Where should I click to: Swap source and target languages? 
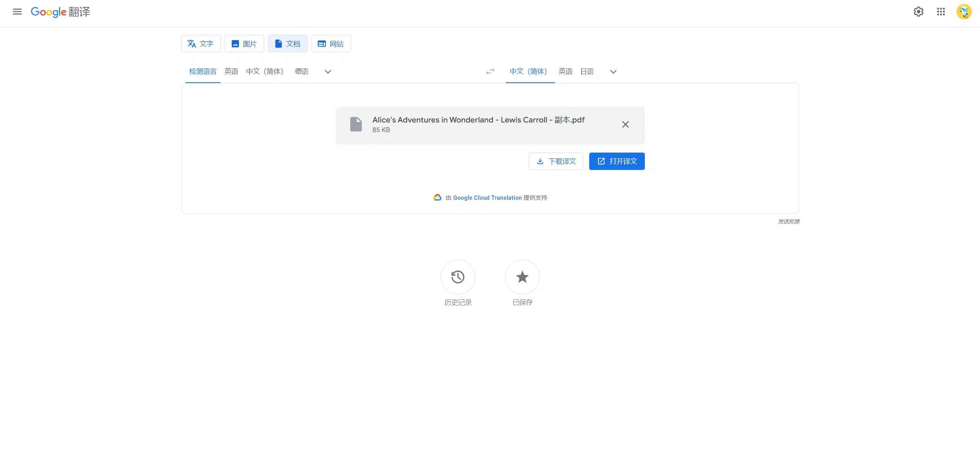click(490, 71)
